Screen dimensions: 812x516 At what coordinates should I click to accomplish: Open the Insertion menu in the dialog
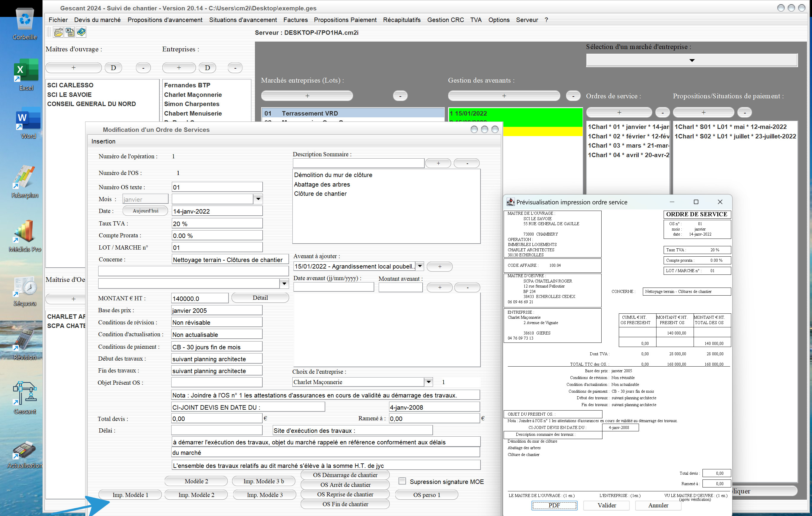tap(103, 141)
